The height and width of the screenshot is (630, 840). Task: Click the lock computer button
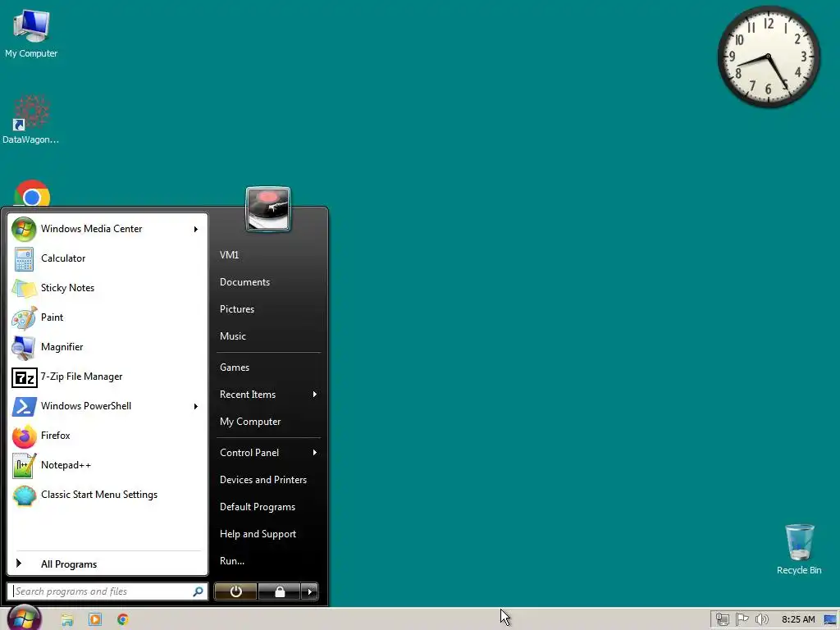pos(279,591)
